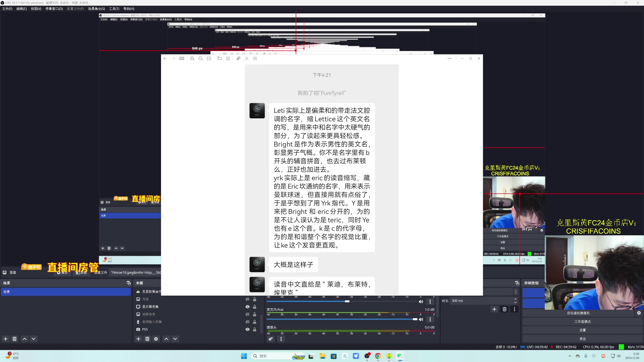
Task: Edit the image in the viewer
Action: (x=228, y=58)
